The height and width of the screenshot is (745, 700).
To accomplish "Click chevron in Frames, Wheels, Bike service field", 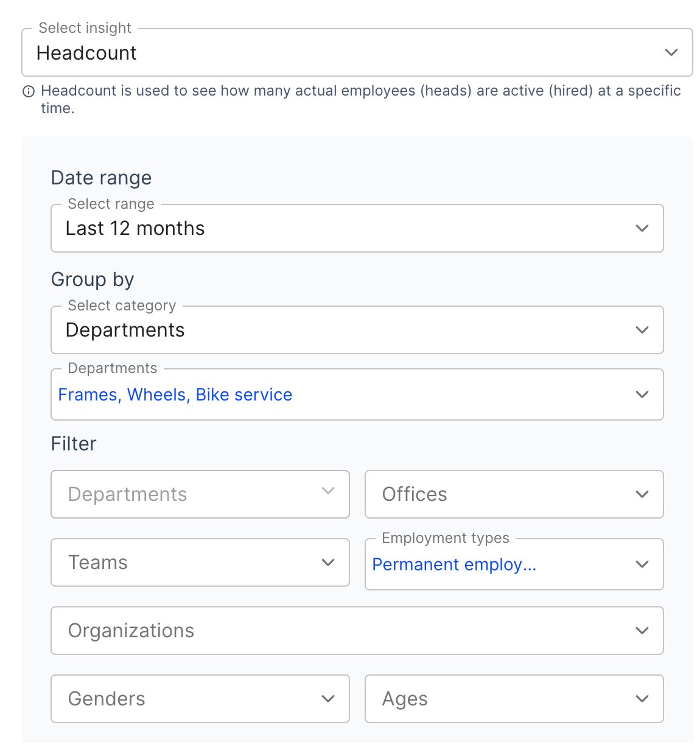I will point(642,394).
